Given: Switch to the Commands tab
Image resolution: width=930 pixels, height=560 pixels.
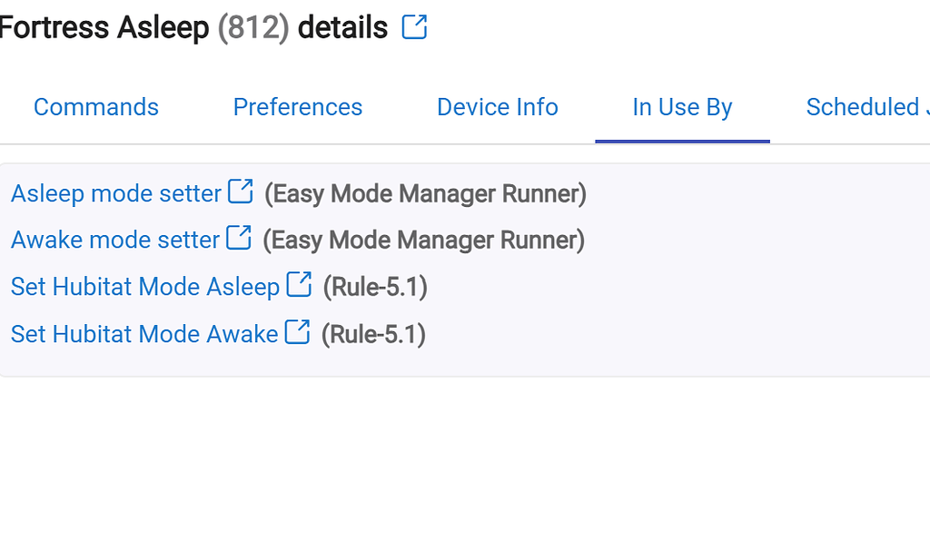Looking at the screenshot, I should (95, 107).
